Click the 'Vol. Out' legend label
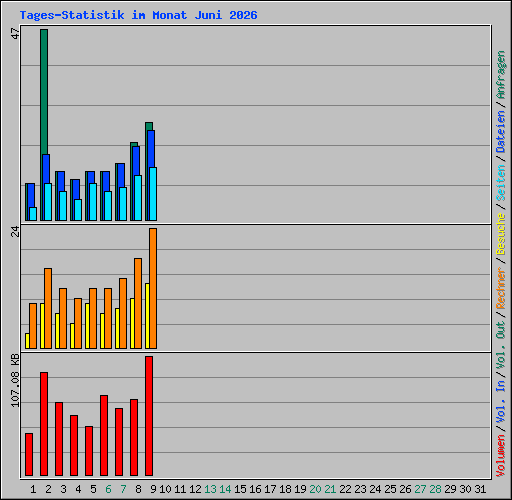Screen dimensions: 512x500 click(x=501, y=345)
